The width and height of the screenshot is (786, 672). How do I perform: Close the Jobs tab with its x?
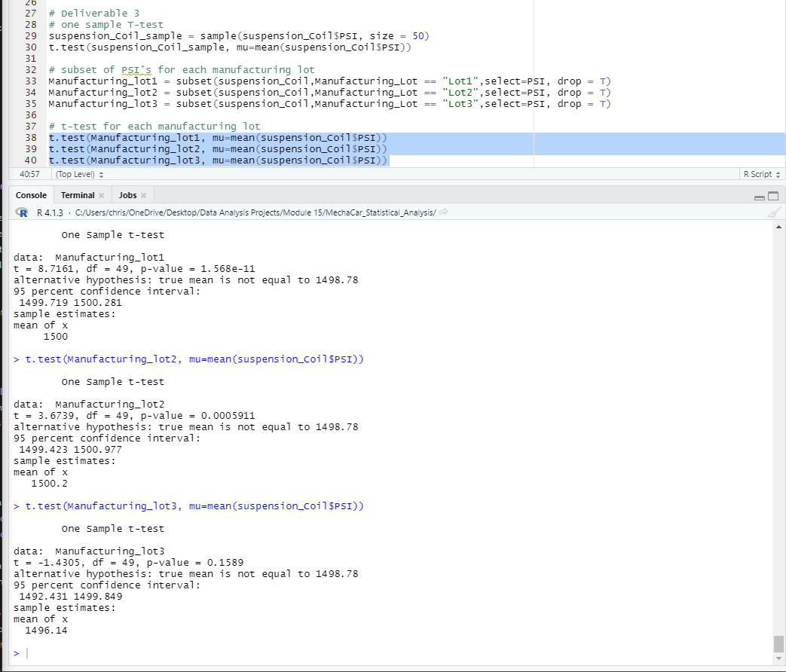coord(143,195)
